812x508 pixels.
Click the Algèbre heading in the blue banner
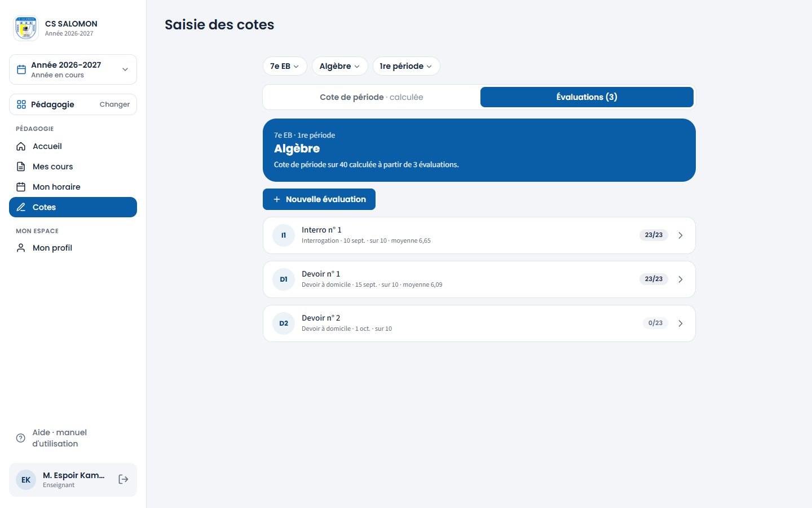297,148
